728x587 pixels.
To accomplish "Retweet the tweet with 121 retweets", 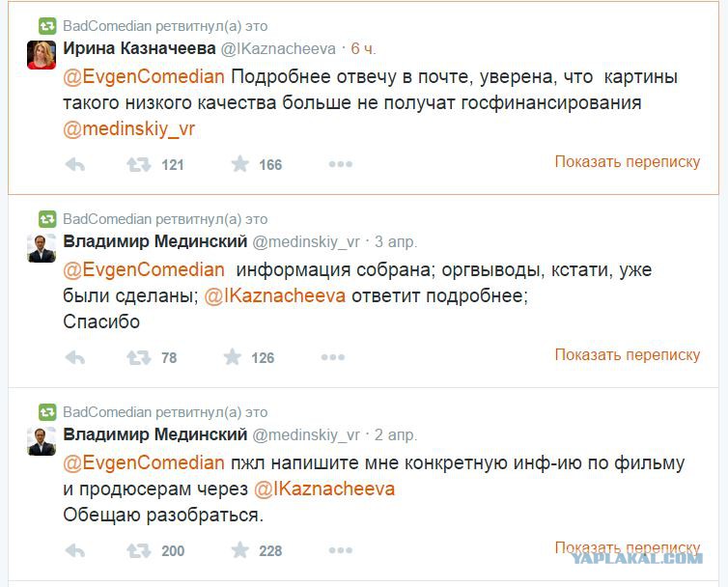I will click(139, 164).
